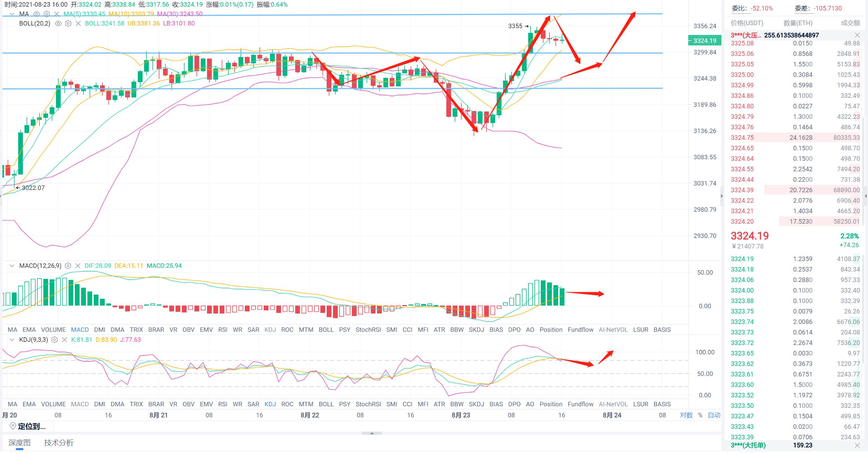The width and height of the screenshot is (868, 454).
Task: Toggle 对数 logarithmic scale option
Action: (686, 415)
